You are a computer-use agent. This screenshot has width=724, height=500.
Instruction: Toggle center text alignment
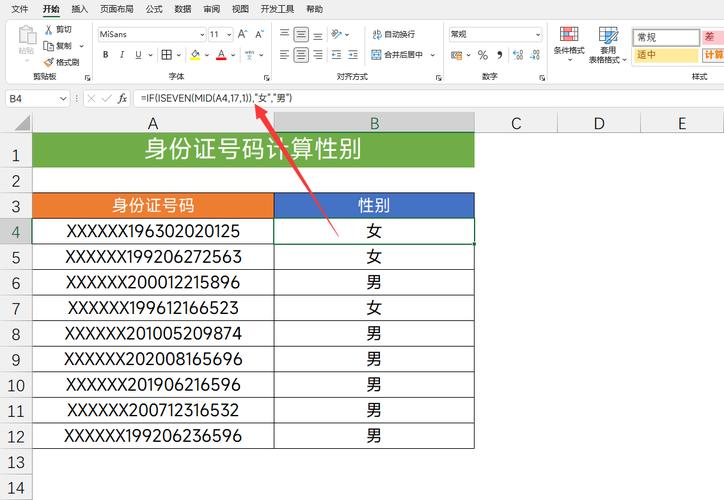tap(301, 55)
